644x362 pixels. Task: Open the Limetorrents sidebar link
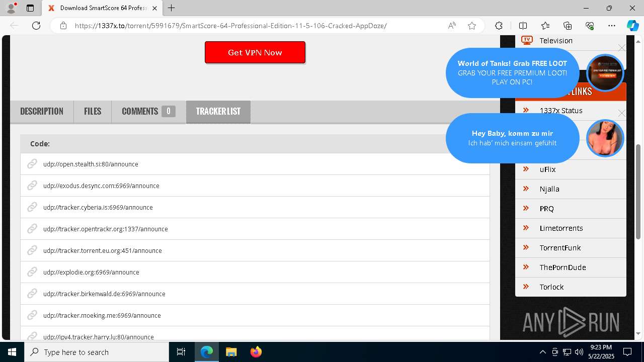[561, 228]
